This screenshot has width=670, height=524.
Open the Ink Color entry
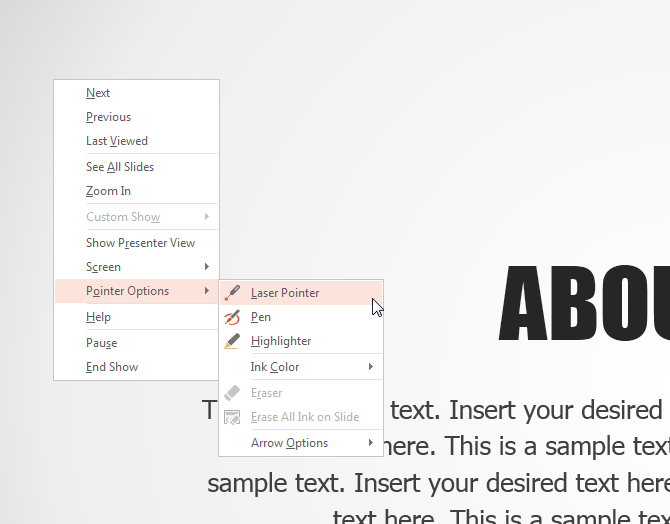[x=301, y=367]
